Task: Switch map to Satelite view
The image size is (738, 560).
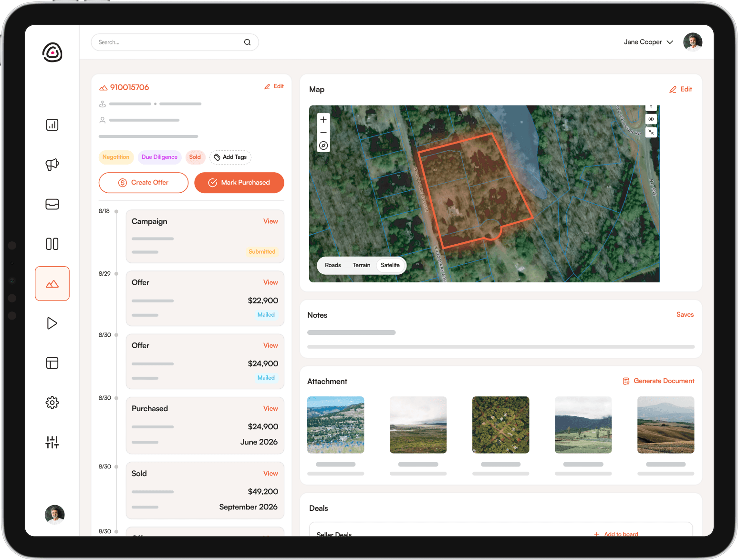Action: pos(390,265)
